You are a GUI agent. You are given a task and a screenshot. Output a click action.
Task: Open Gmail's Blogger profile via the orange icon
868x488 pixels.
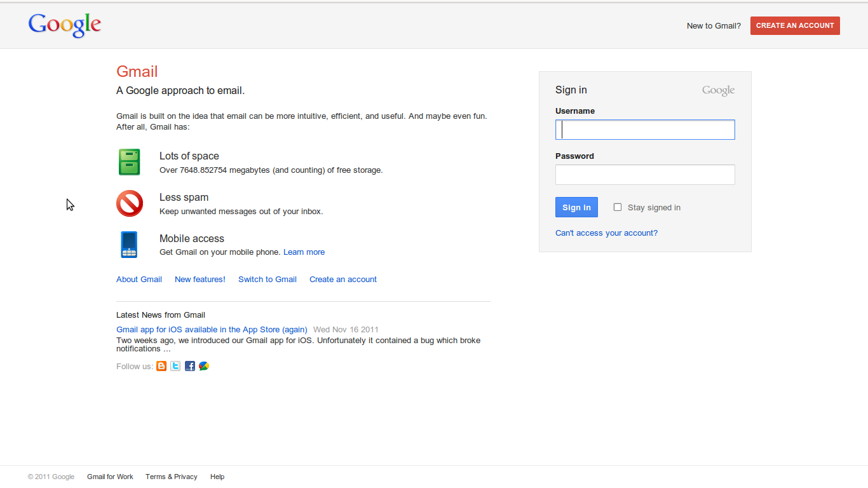click(161, 366)
